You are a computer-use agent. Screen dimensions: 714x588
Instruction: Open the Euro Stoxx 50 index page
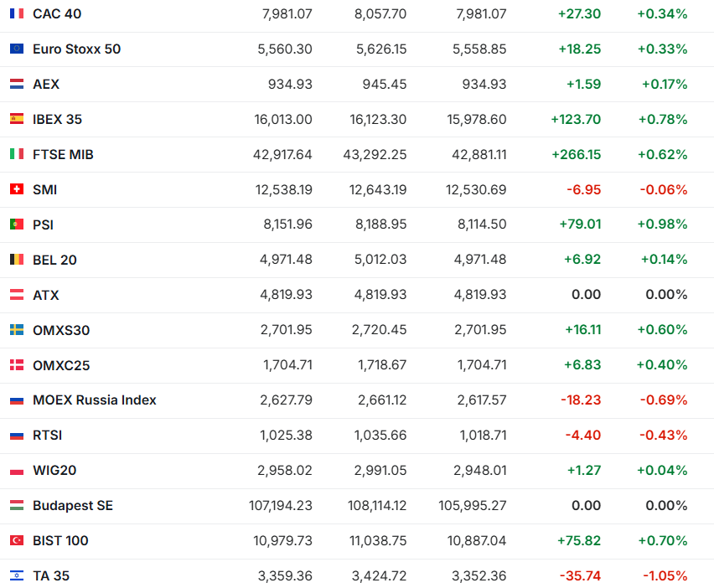76,49
